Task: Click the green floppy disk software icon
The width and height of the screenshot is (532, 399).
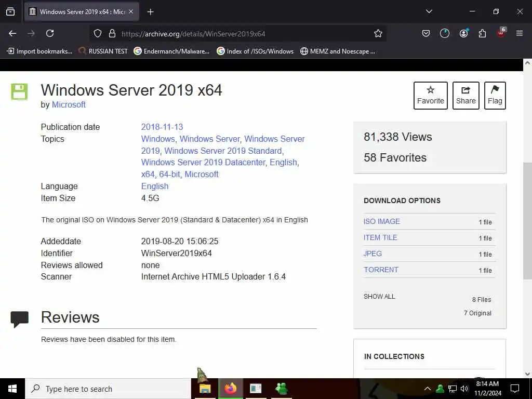Action: (19, 91)
